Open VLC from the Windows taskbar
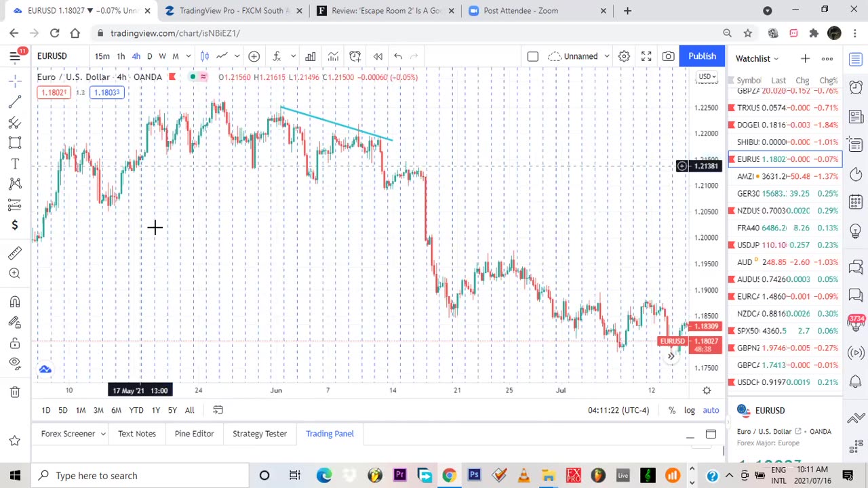This screenshot has height=488, width=868. 524,476
